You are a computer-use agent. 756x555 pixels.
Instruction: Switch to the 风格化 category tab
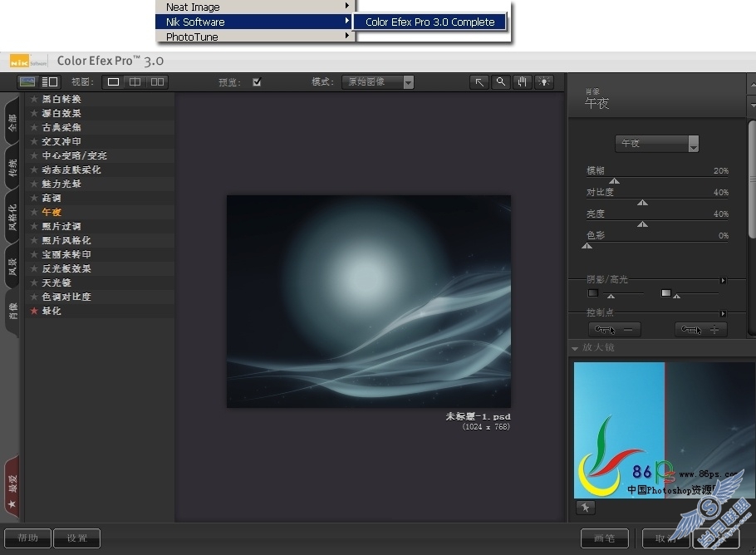(12, 217)
